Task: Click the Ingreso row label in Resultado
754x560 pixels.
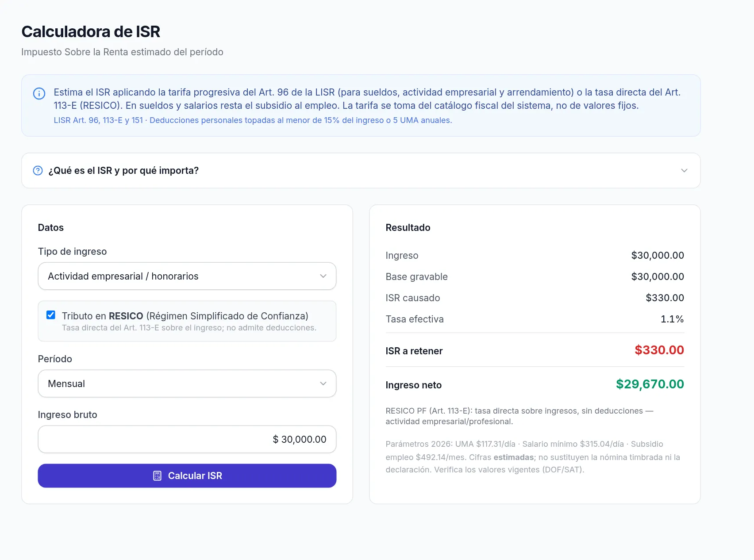Action: (x=402, y=255)
